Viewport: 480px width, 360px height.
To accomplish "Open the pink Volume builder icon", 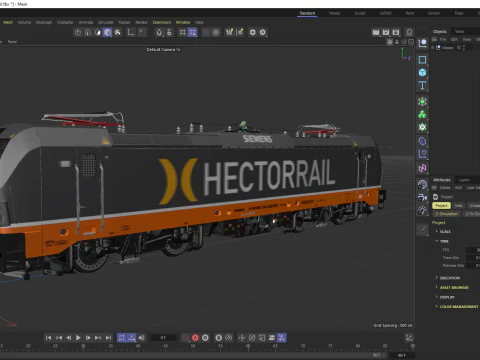I will (422, 168).
